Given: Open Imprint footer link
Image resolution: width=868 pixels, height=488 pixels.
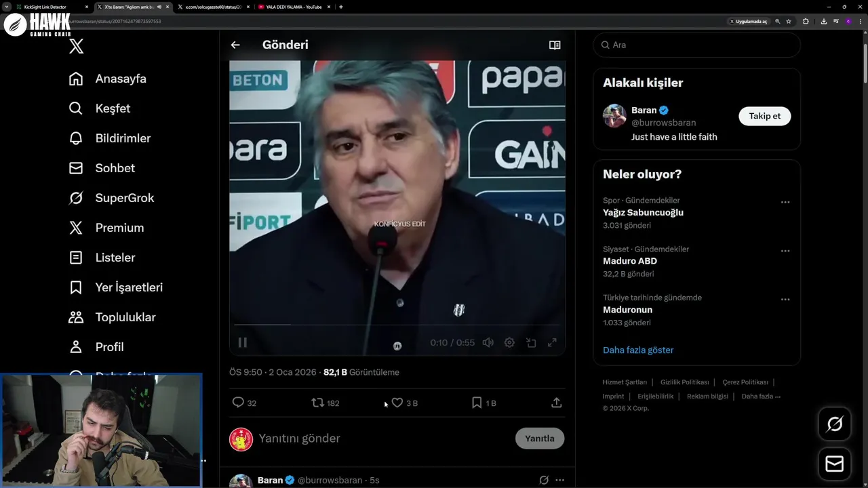Looking at the screenshot, I should [613, 396].
